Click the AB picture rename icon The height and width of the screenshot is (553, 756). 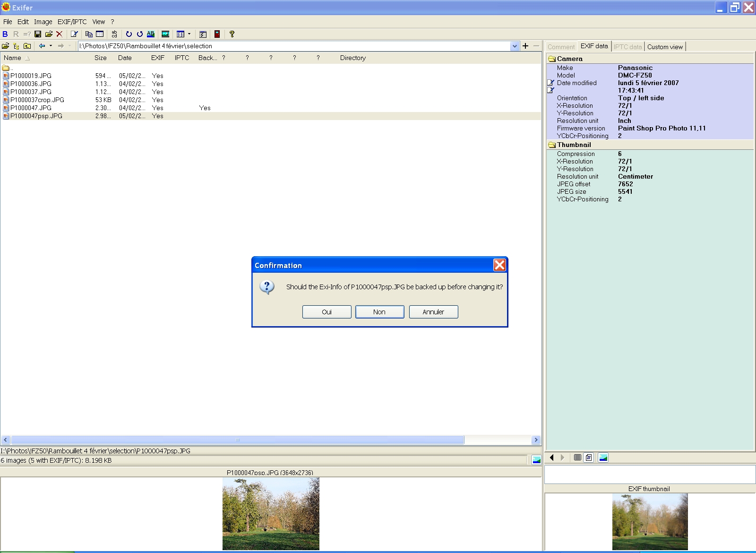(150, 34)
